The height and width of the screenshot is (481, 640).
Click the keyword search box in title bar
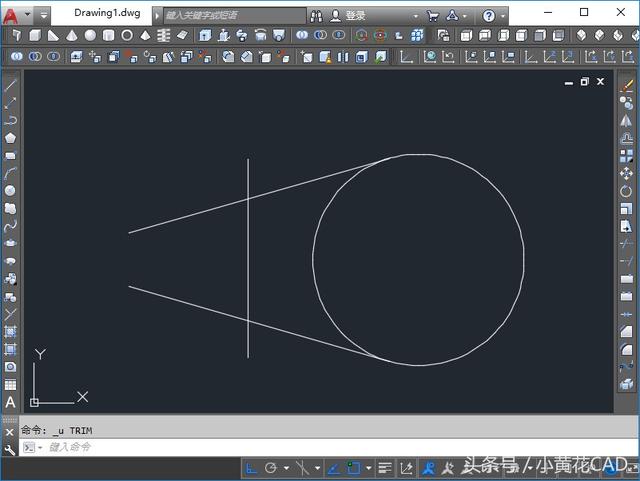[x=233, y=16]
